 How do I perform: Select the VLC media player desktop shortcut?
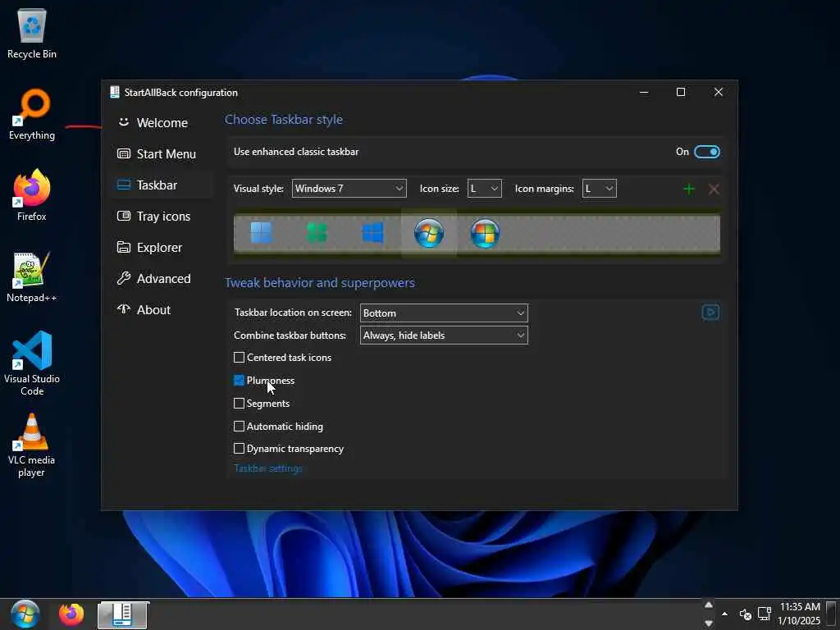[x=32, y=445]
